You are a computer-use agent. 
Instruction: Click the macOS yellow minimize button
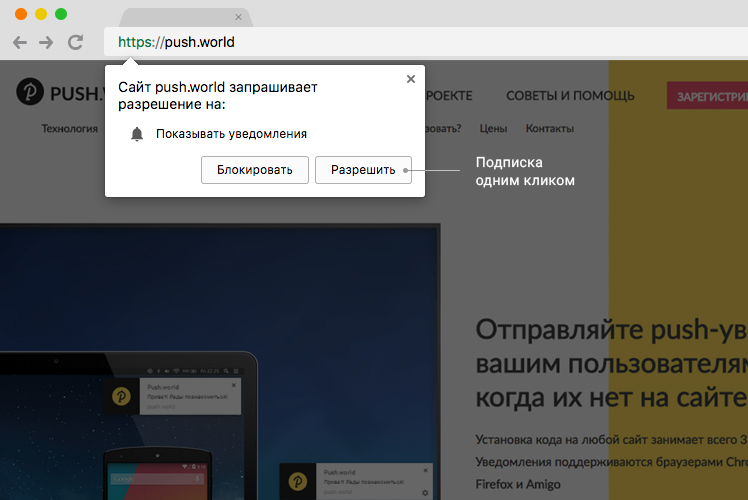(41, 14)
